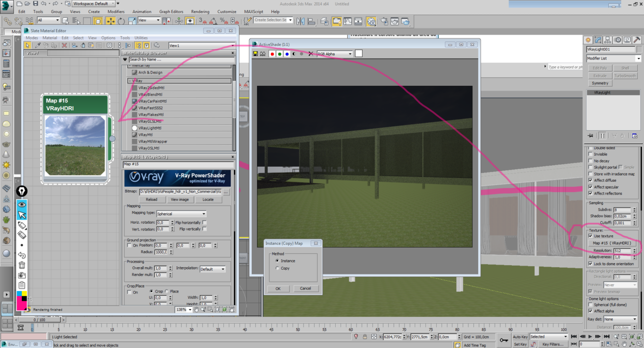The height and width of the screenshot is (348, 644).
Task: Open the Utilities hammer panel tab
Action: 637,40
